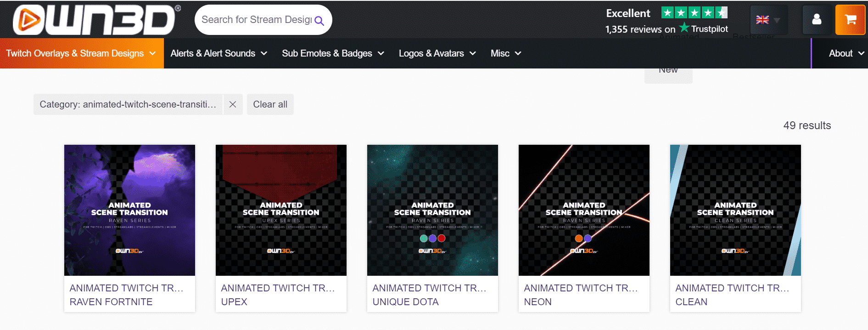
Task: Select blue-purple color swatch on Neon card
Action: point(588,238)
